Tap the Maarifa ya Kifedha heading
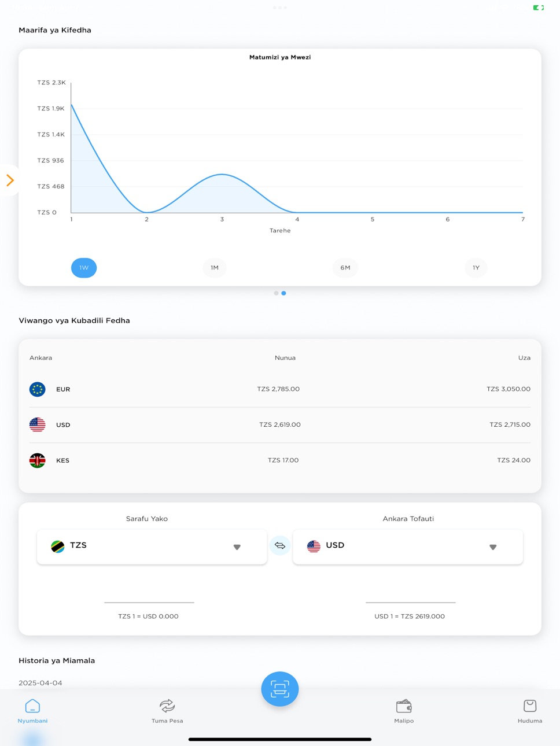Image resolution: width=560 pixels, height=746 pixels. coord(55,30)
